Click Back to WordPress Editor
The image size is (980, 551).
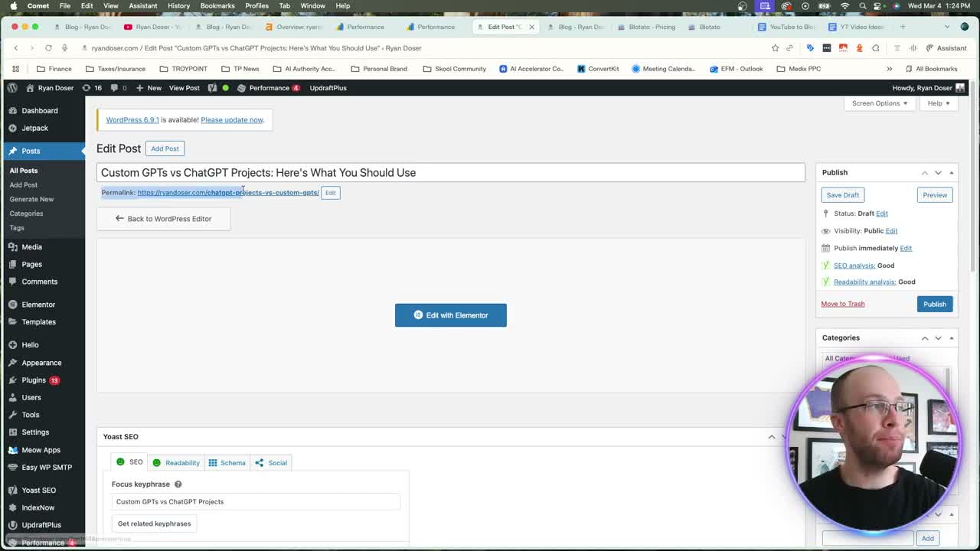[163, 219]
